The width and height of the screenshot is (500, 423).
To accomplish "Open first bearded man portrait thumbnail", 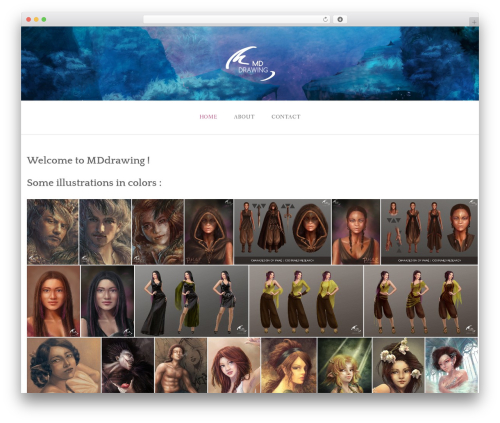I will 53,232.
